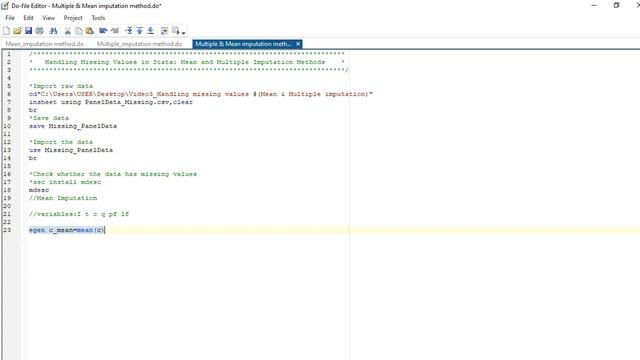
Task: Click the 'mdesc' command on line 18
Action: click(39, 190)
